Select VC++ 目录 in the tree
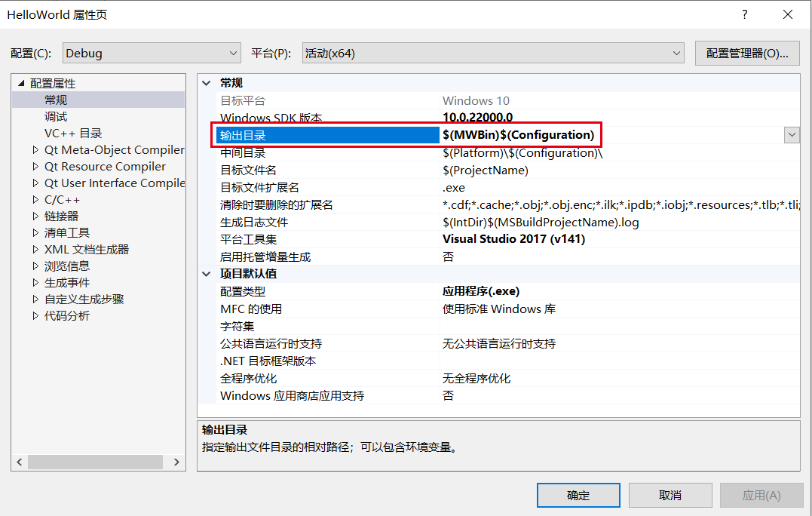 coord(73,133)
